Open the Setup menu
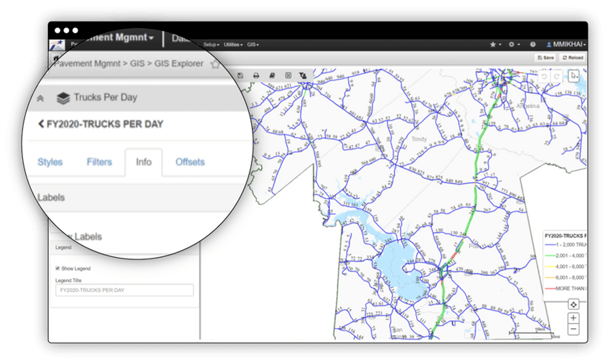Screen dimensions: 609x364 pos(211,44)
